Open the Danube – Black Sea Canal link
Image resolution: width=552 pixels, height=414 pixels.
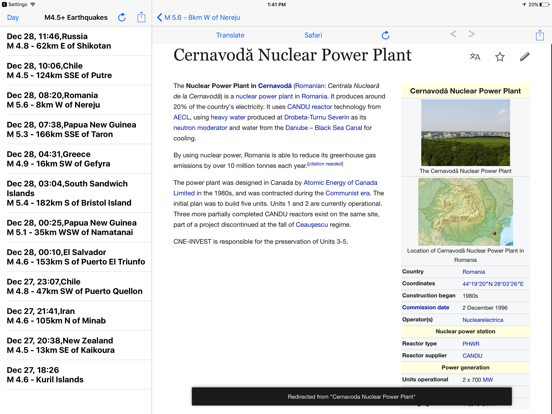pos(324,128)
